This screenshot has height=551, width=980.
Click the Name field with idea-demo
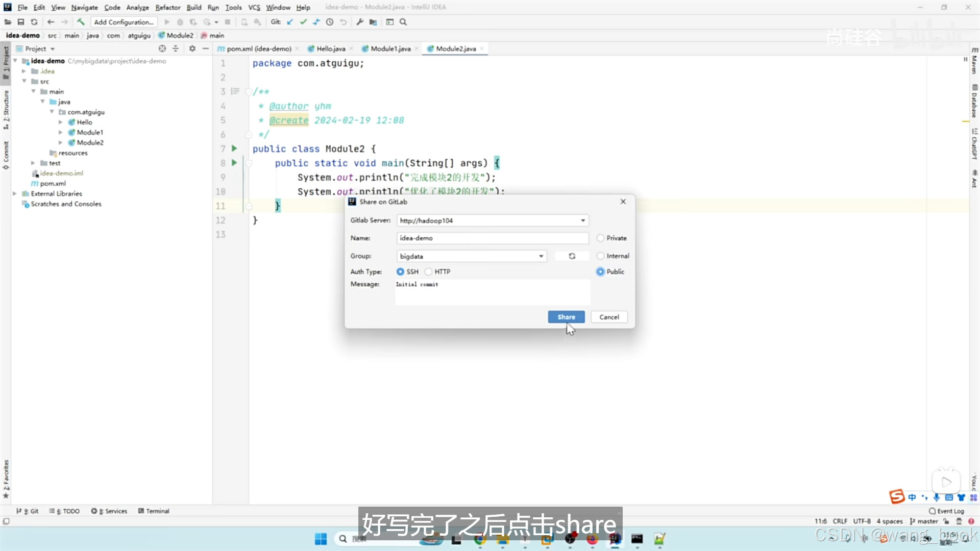click(x=493, y=238)
